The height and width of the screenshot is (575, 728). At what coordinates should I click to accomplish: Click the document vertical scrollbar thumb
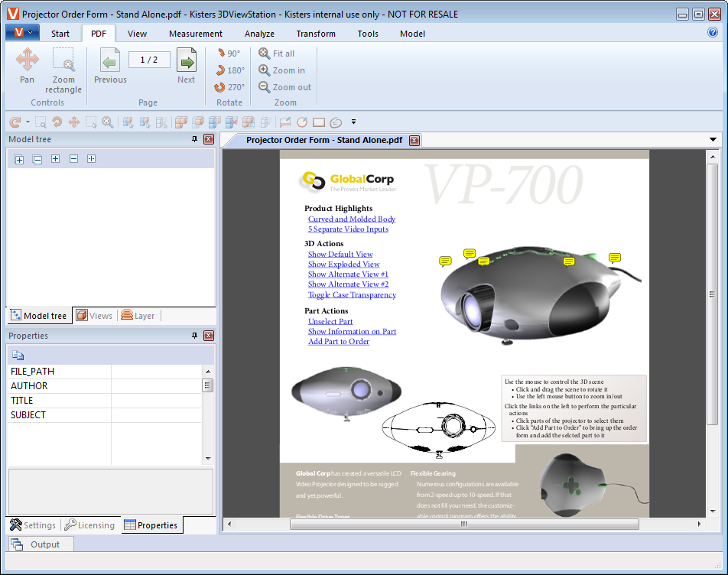(712, 294)
